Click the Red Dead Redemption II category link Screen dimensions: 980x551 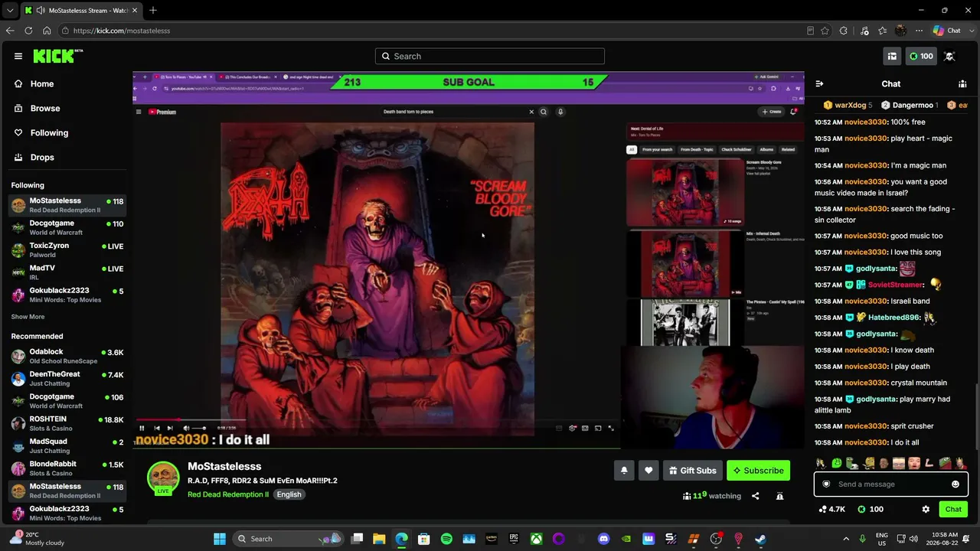tap(228, 494)
